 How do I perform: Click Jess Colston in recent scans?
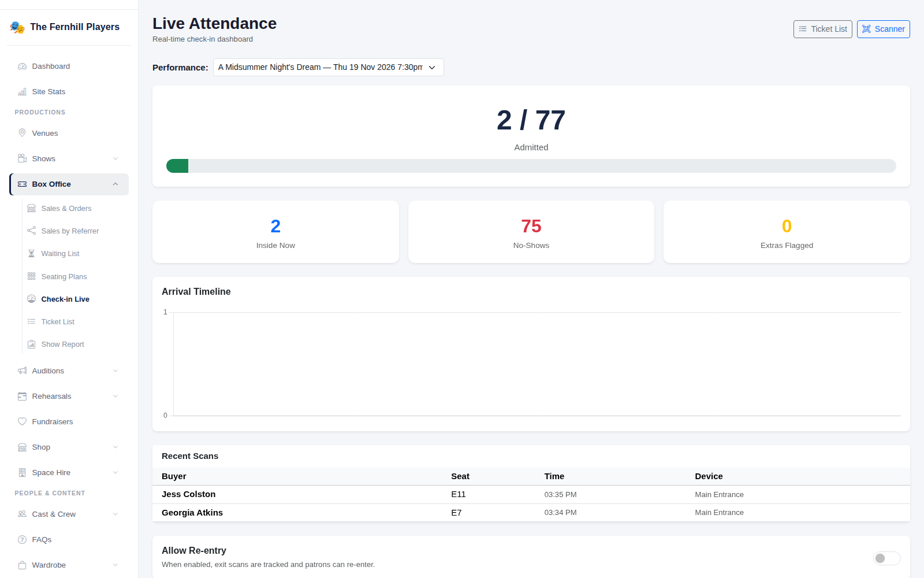pyautogui.click(x=188, y=494)
